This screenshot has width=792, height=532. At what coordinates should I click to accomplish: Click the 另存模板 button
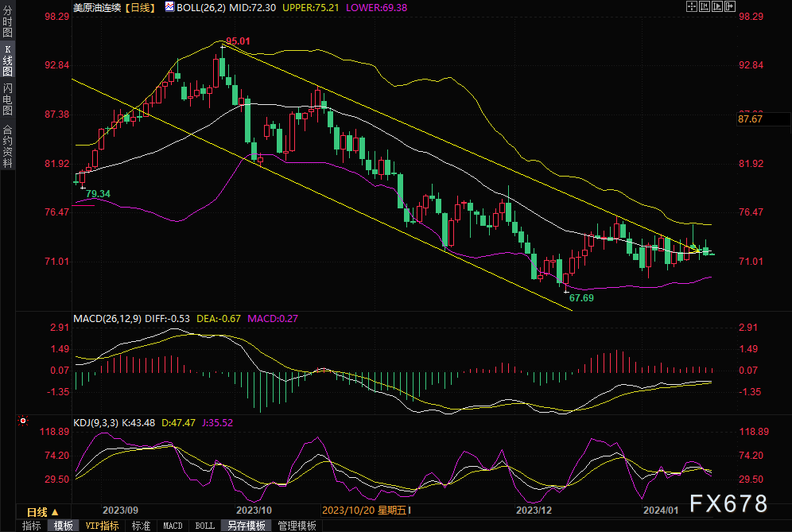pos(245,526)
